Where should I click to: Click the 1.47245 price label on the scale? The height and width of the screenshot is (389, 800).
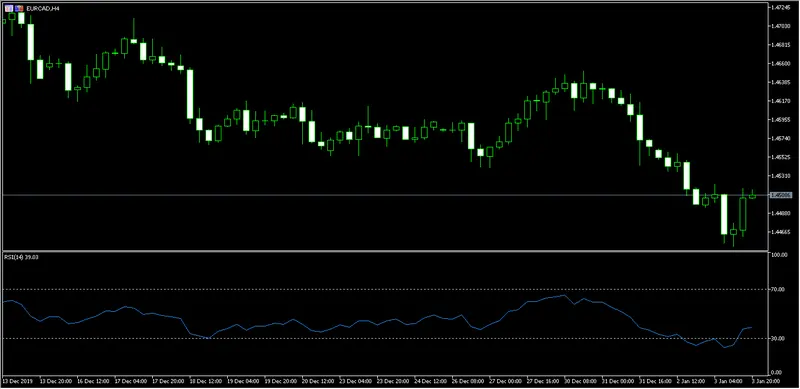pyautogui.click(x=781, y=8)
